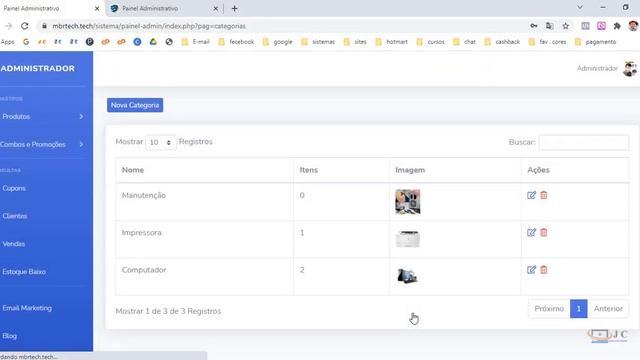Expand the Combos e Promoções menu

(42, 144)
